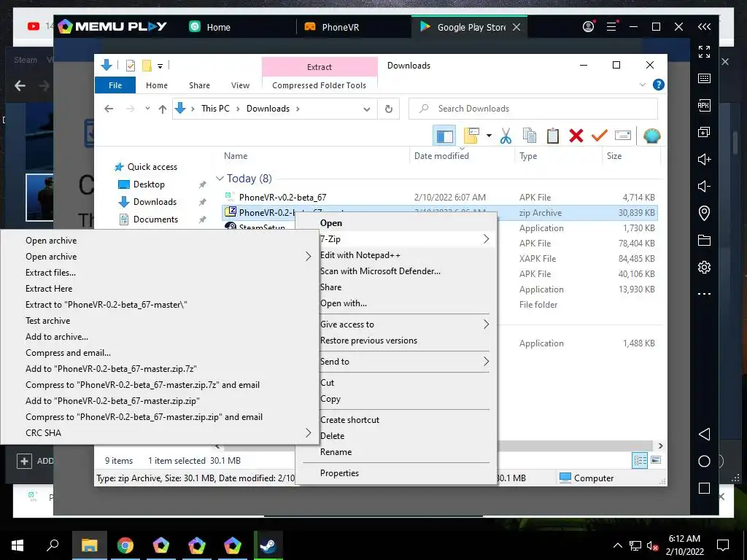The height and width of the screenshot is (560, 747).
Task: Click MEmu multi-window icon in sidebar
Action: [704, 133]
